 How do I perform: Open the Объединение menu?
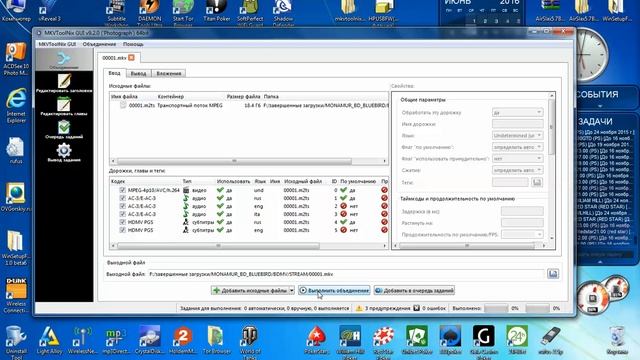pyautogui.click(x=99, y=44)
